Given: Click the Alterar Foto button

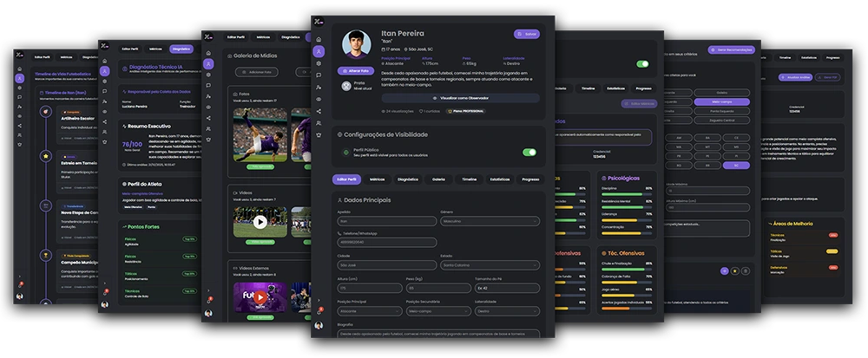Looking at the screenshot, I should click(x=356, y=69).
